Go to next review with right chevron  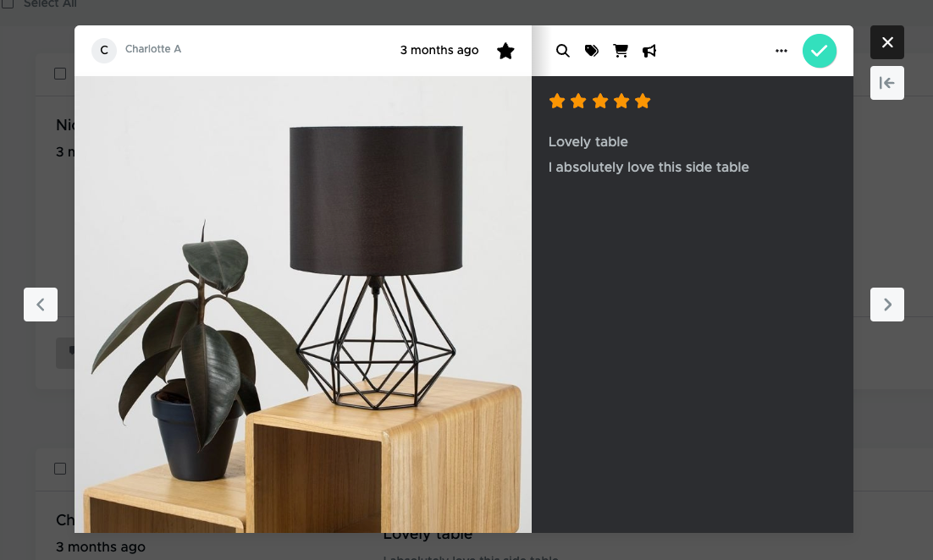(887, 305)
